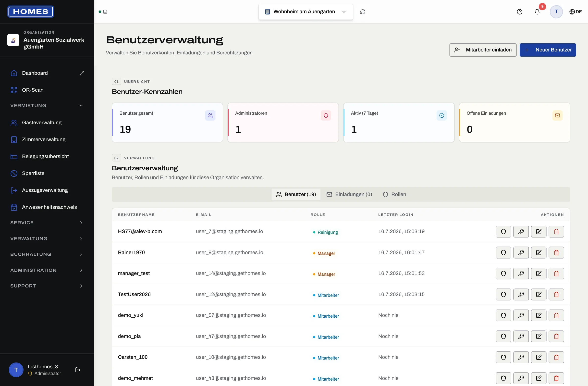Click edit icon for Carsten_100
Screen dimensions: 588x386
coord(539,357)
